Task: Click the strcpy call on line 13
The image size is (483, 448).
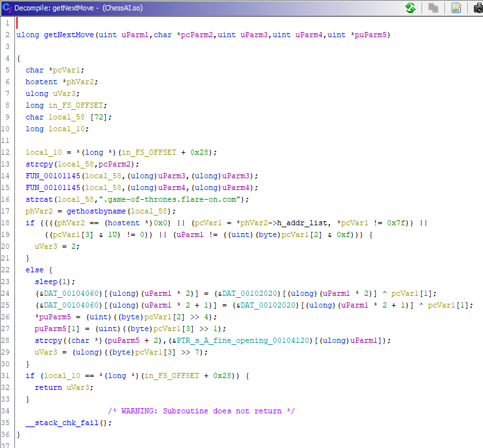Action: [x=39, y=165]
